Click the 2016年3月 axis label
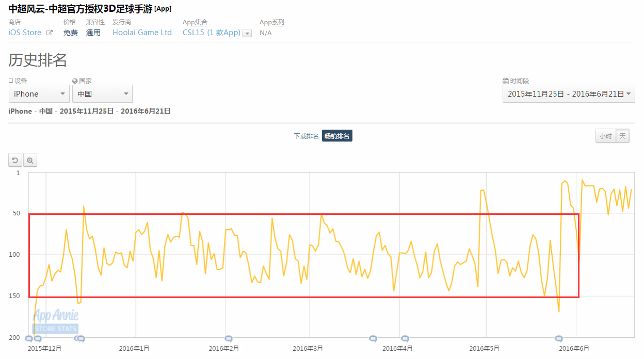Image resolution: width=644 pixels, height=359 pixels. 308,349
